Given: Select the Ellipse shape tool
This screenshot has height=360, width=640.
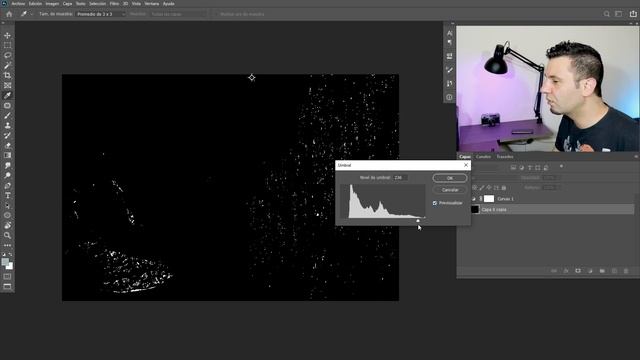Looking at the screenshot, I should (7, 215).
